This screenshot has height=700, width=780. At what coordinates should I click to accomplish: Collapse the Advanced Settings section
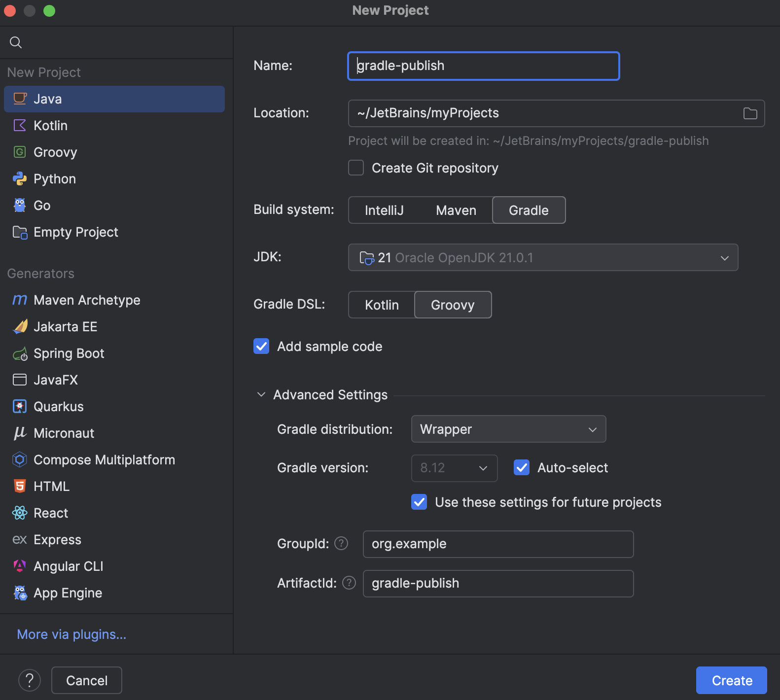pyautogui.click(x=261, y=395)
